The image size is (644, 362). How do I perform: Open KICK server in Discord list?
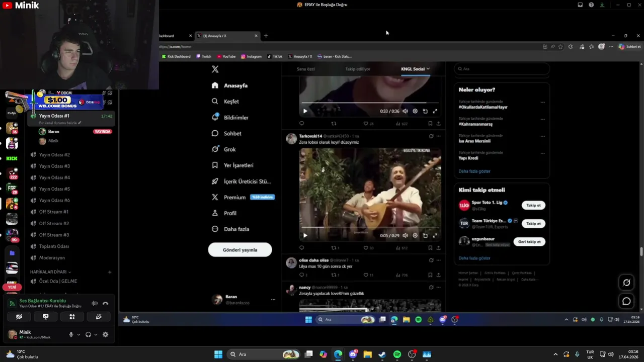[x=12, y=158]
